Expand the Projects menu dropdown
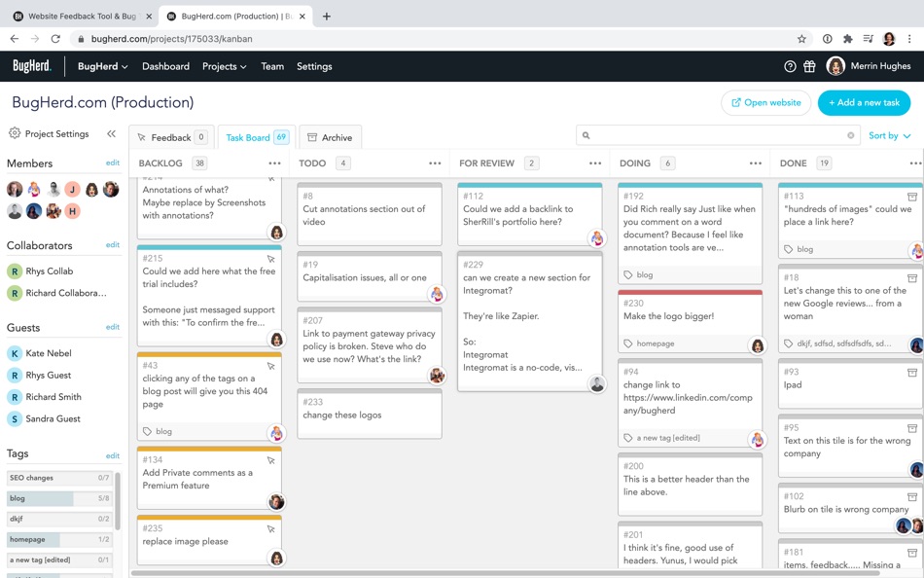 [x=224, y=66]
